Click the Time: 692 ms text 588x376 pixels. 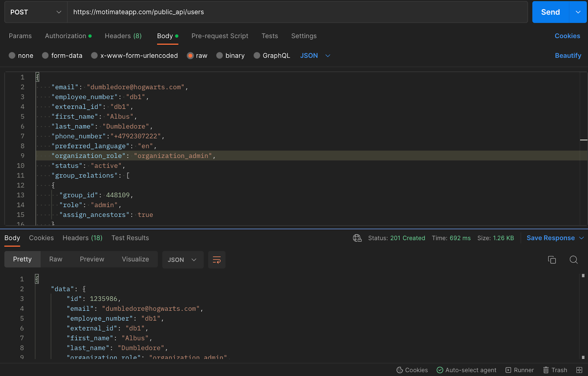pyautogui.click(x=451, y=238)
